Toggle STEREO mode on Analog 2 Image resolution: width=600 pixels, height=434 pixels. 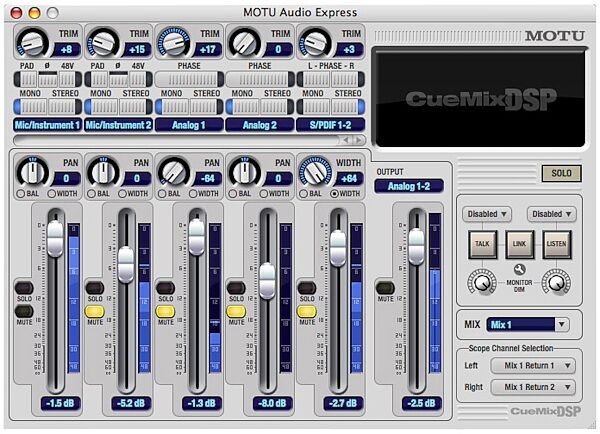click(x=277, y=107)
